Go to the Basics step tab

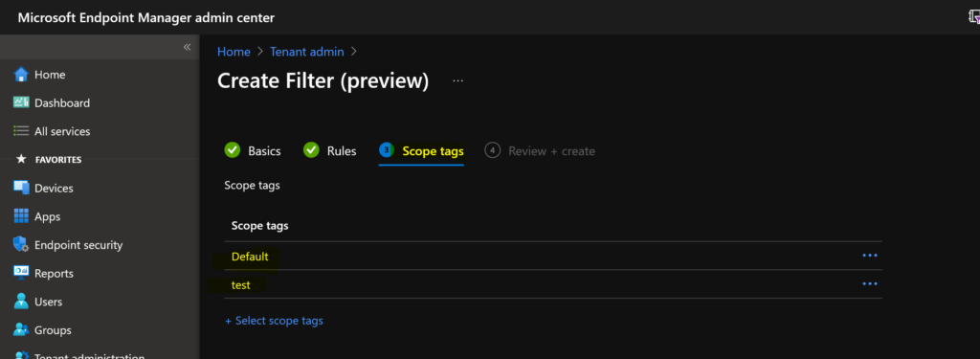[253, 150]
